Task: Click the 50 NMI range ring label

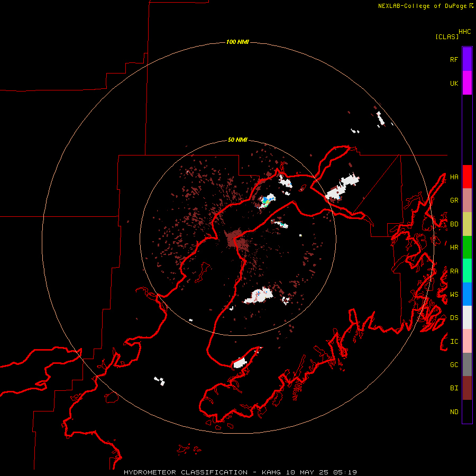Action: pos(237,140)
